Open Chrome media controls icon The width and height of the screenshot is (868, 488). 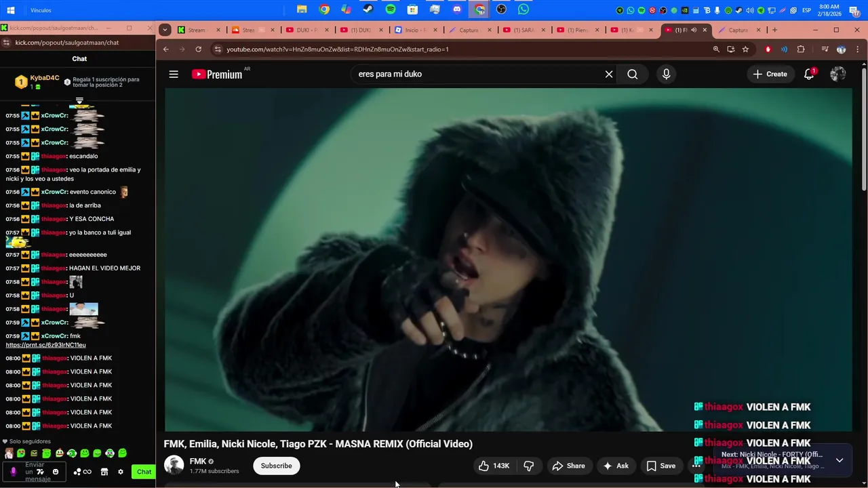tap(825, 49)
